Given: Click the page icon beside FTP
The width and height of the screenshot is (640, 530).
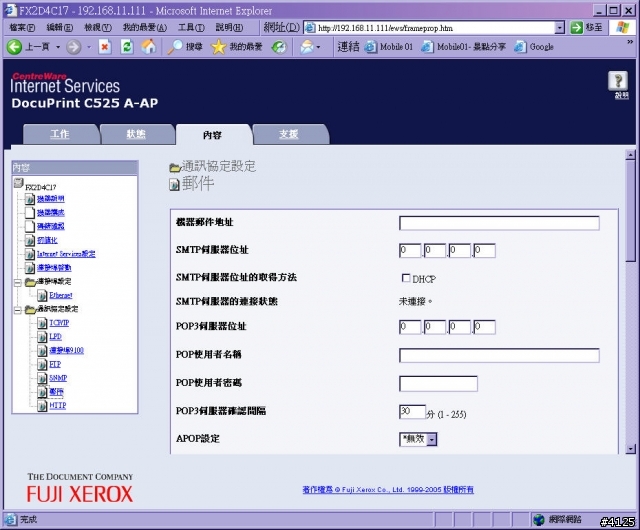Looking at the screenshot, I should [42, 365].
